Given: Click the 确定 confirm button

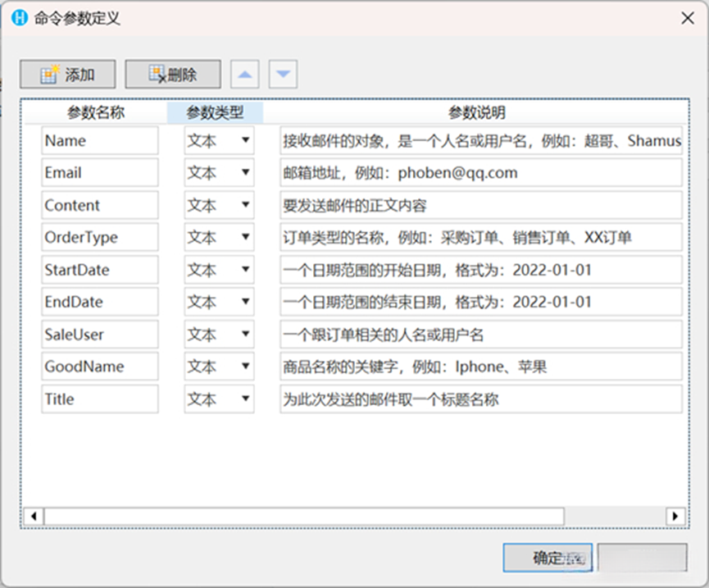Looking at the screenshot, I should [x=548, y=558].
